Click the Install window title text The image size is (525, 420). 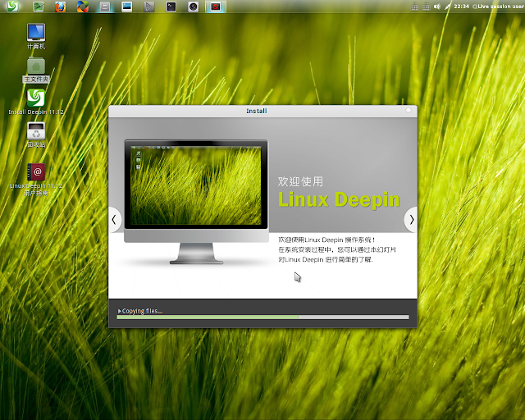click(257, 111)
